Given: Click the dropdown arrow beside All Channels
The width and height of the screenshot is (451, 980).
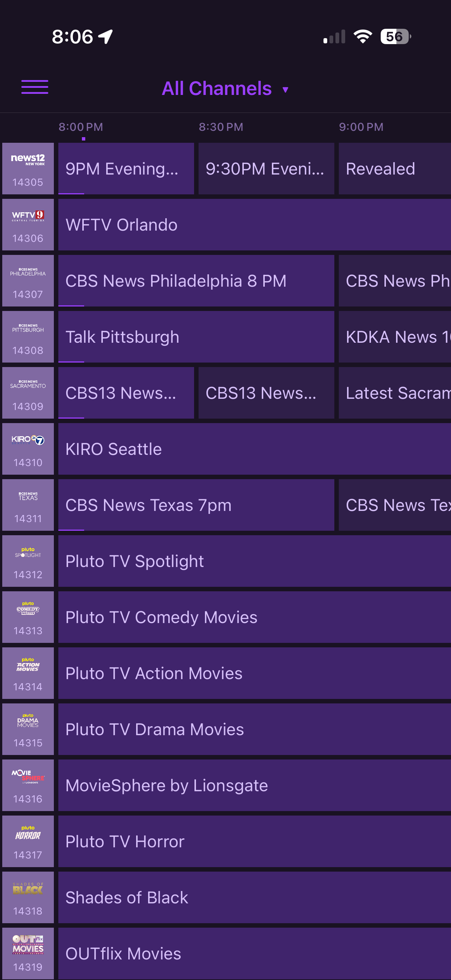Looking at the screenshot, I should coord(285,90).
